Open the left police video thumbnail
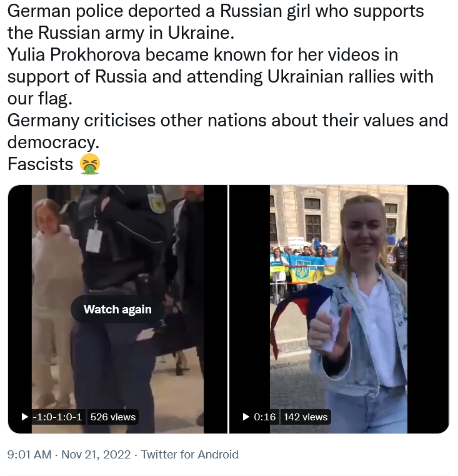The width and height of the screenshot is (458, 476). tap(117, 250)
